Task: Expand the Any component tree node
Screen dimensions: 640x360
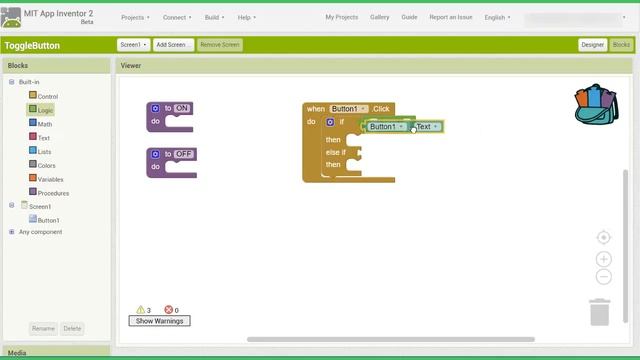Action: (12, 232)
